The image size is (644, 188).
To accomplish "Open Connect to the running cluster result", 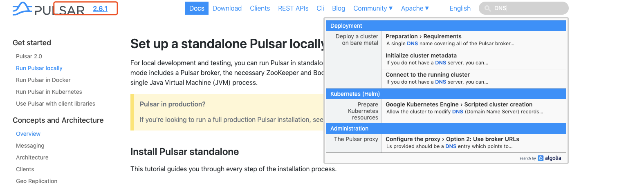I will point(473,79).
